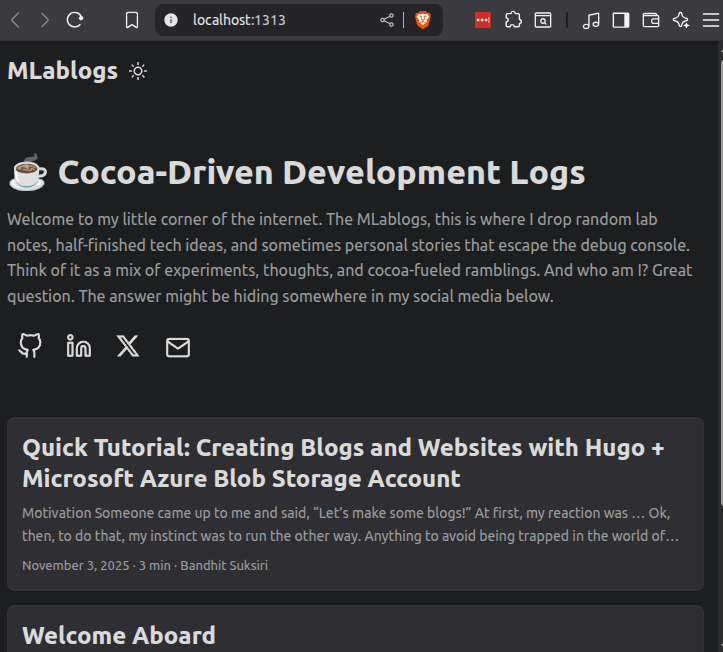Open the Brave Shields lion icon

coord(423,20)
